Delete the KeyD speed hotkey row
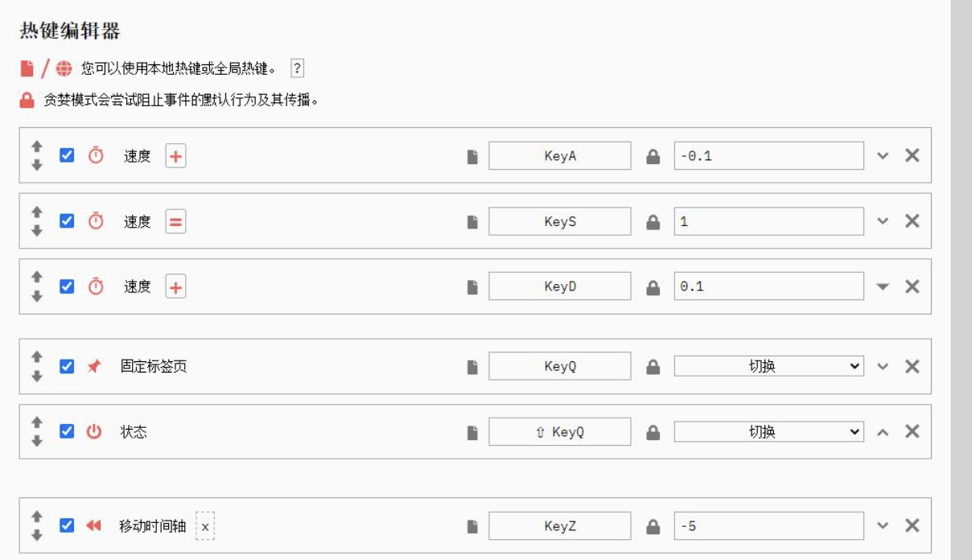This screenshot has width=972, height=560. coord(912,286)
